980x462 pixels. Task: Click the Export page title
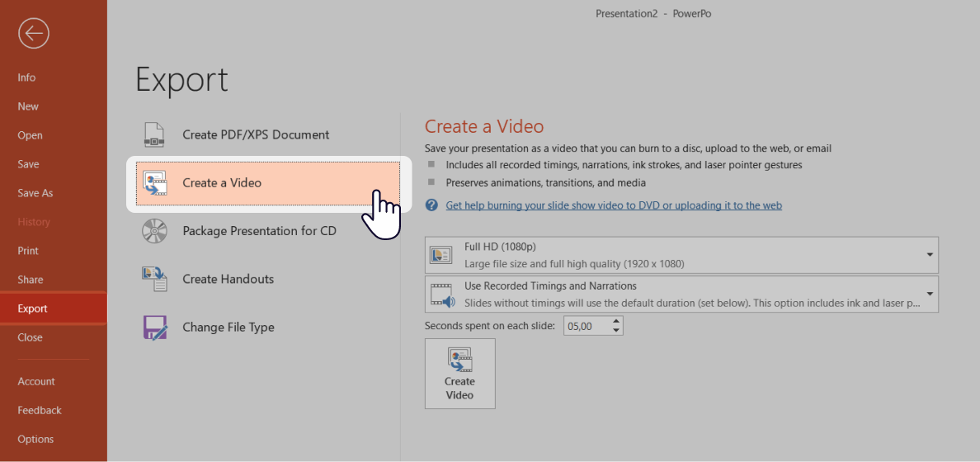tap(181, 79)
